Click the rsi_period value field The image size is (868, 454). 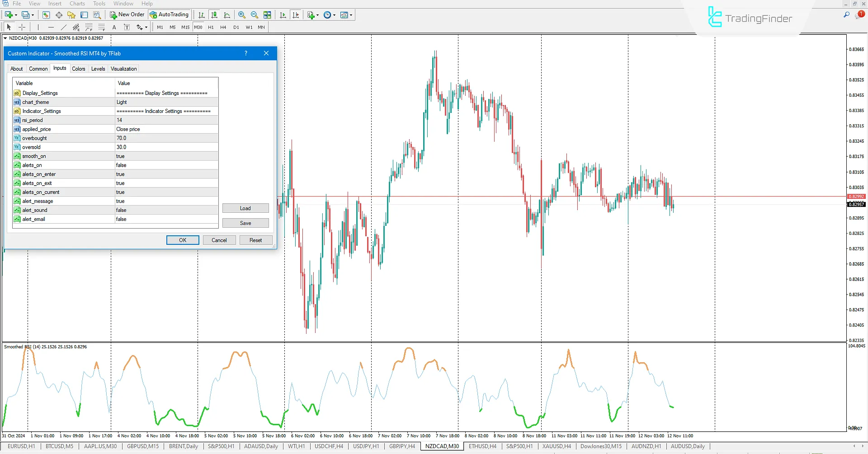166,120
